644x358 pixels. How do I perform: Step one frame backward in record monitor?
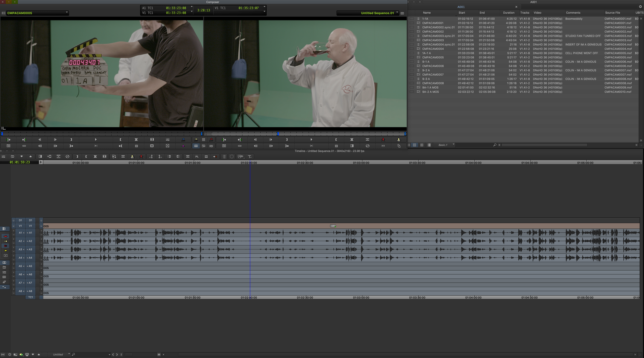tap(255, 140)
